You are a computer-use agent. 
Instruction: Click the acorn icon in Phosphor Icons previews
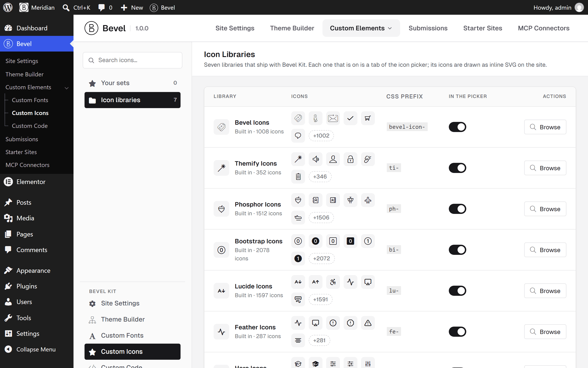(298, 200)
